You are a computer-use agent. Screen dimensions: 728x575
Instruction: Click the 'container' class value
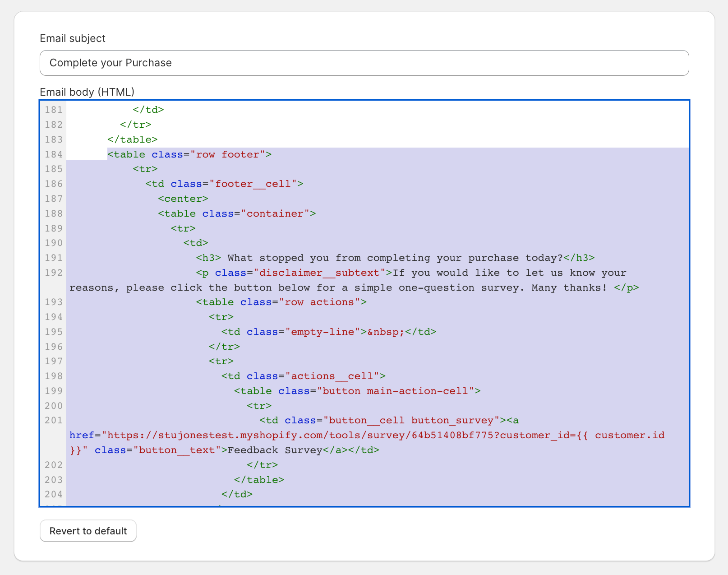point(275,213)
